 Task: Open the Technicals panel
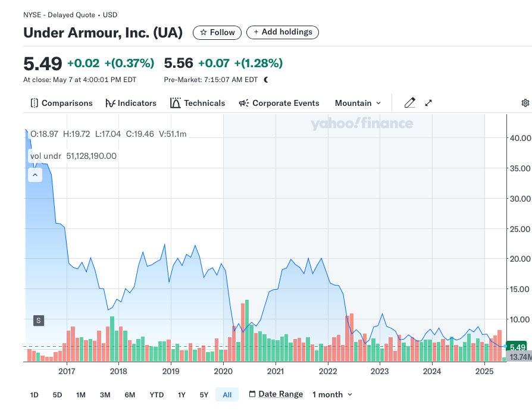[x=198, y=103]
